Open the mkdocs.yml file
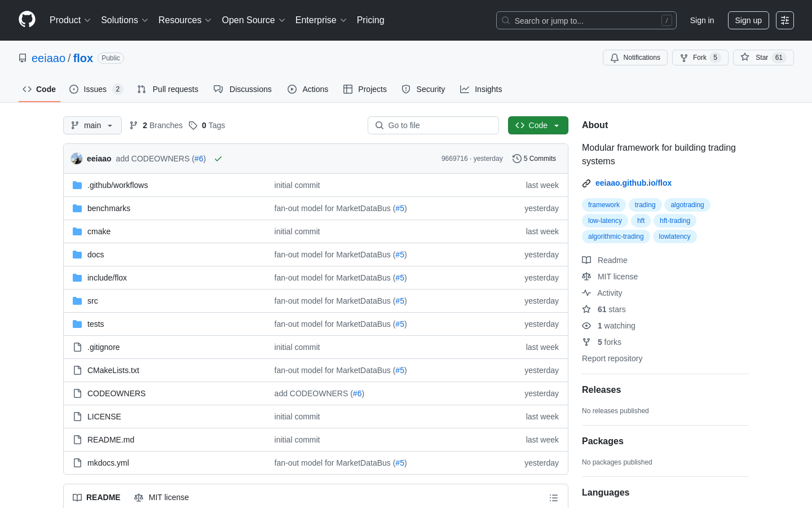 pos(108,463)
